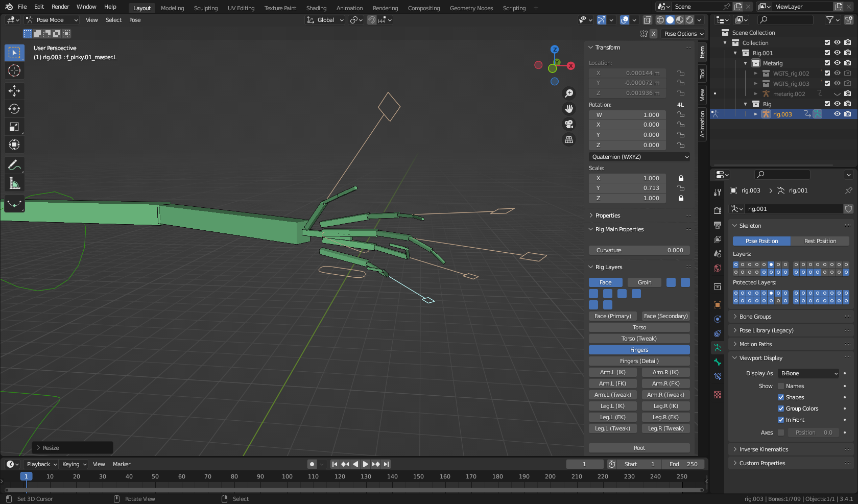
Task: Uncheck the In Front checkbox
Action: tap(781, 420)
